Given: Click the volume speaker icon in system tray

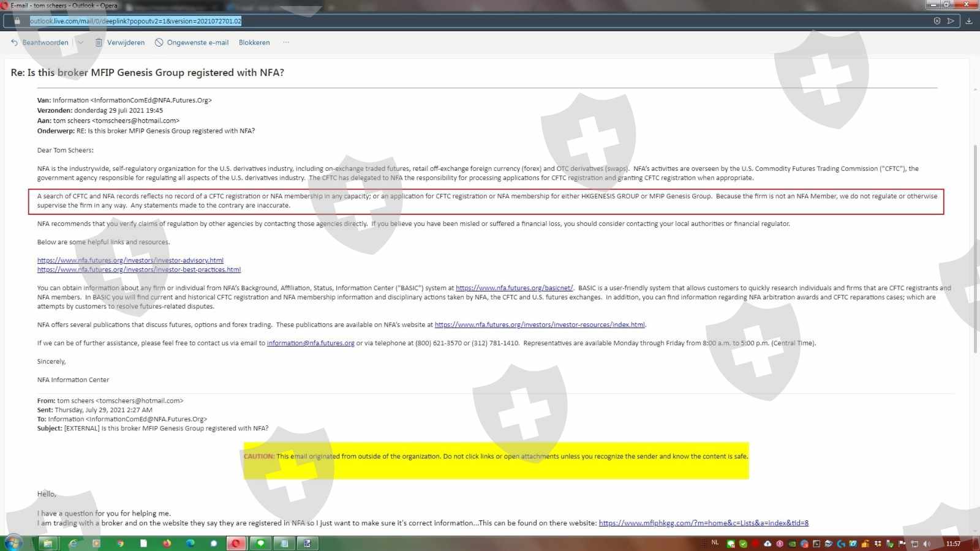Looking at the screenshot, I should pyautogui.click(x=927, y=544).
